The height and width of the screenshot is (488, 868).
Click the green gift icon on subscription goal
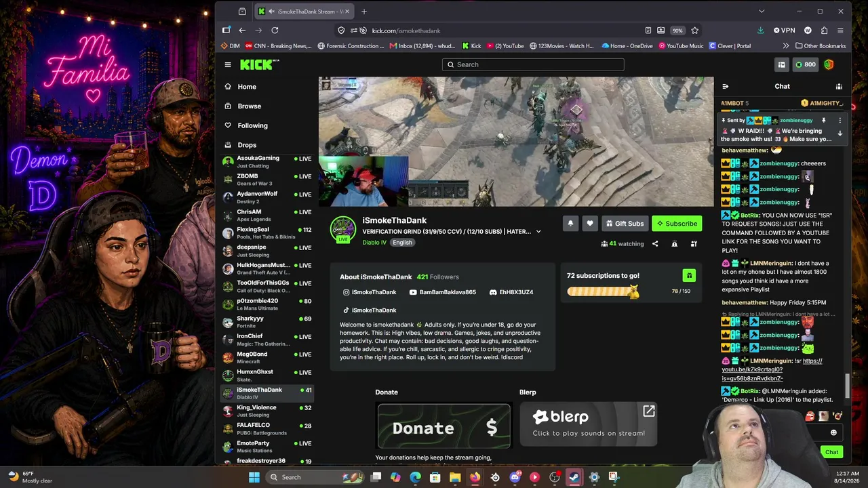[x=689, y=275]
